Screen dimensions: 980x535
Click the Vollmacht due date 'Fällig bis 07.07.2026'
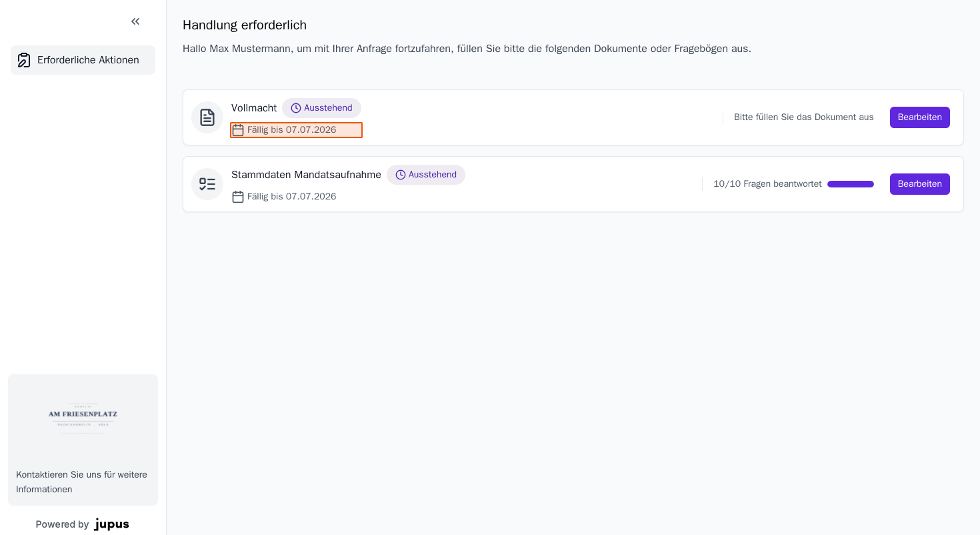point(292,130)
